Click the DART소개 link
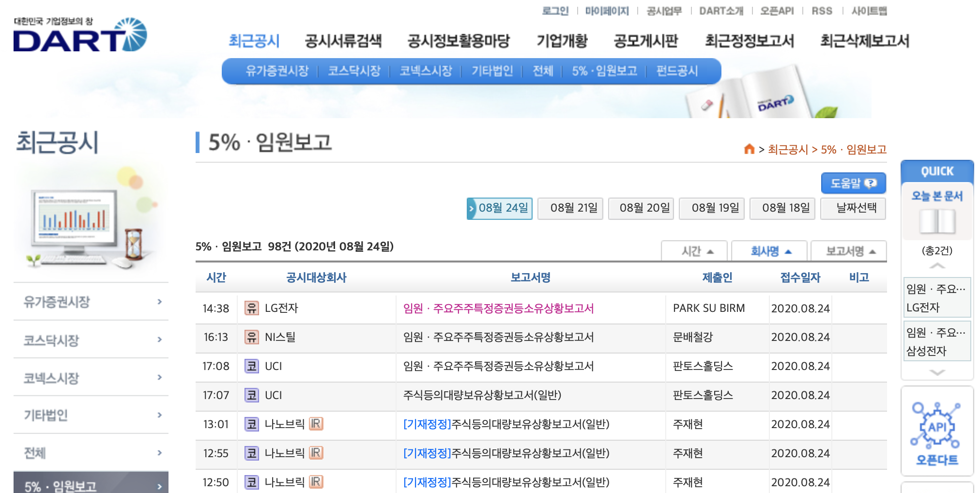Screen dimensions: 980x493 [x=721, y=11]
